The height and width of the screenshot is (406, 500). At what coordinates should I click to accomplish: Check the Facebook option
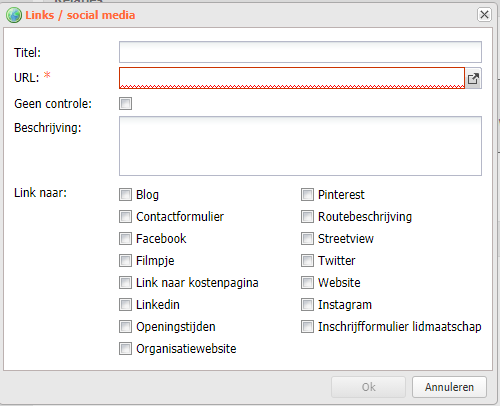[125, 238]
